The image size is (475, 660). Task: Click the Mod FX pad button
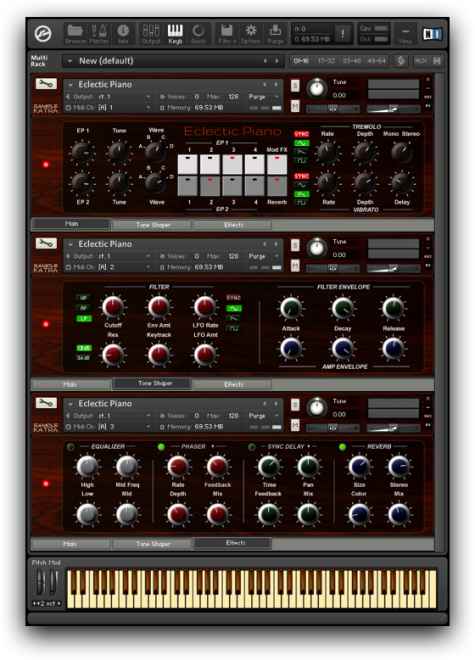point(277,165)
